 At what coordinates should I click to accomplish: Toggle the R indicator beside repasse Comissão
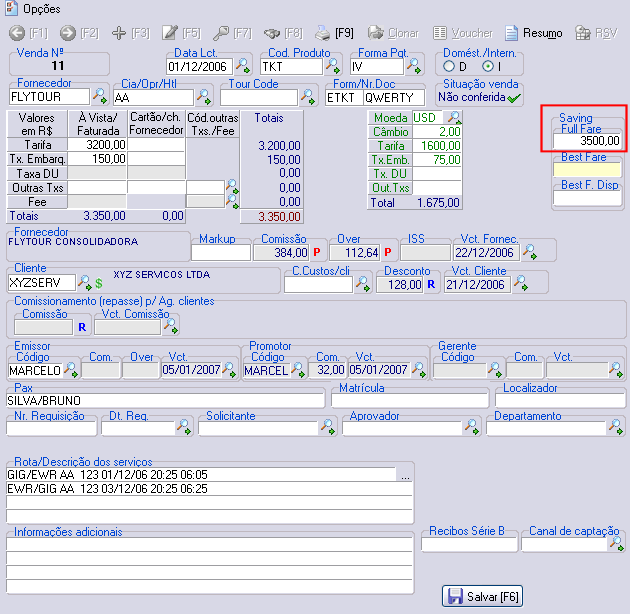click(x=82, y=327)
